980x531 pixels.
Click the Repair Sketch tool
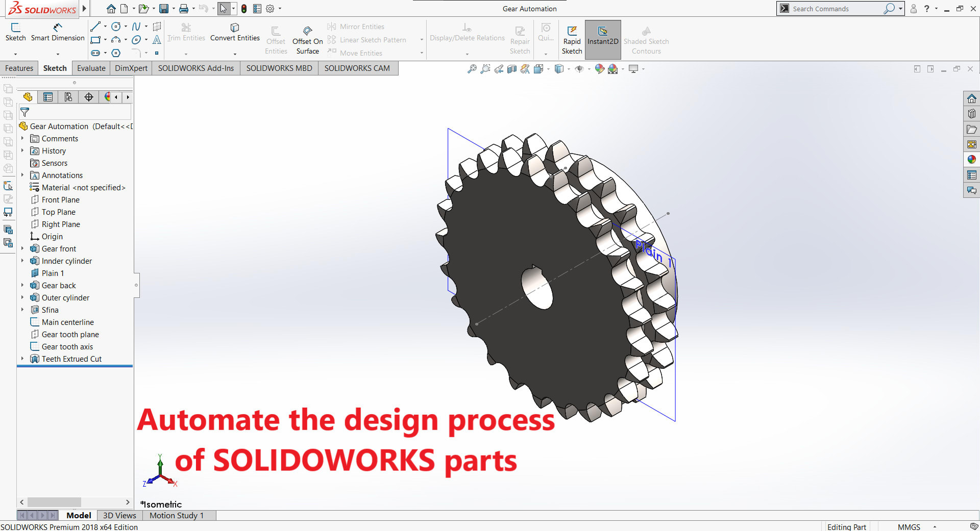(x=520, y=37)
